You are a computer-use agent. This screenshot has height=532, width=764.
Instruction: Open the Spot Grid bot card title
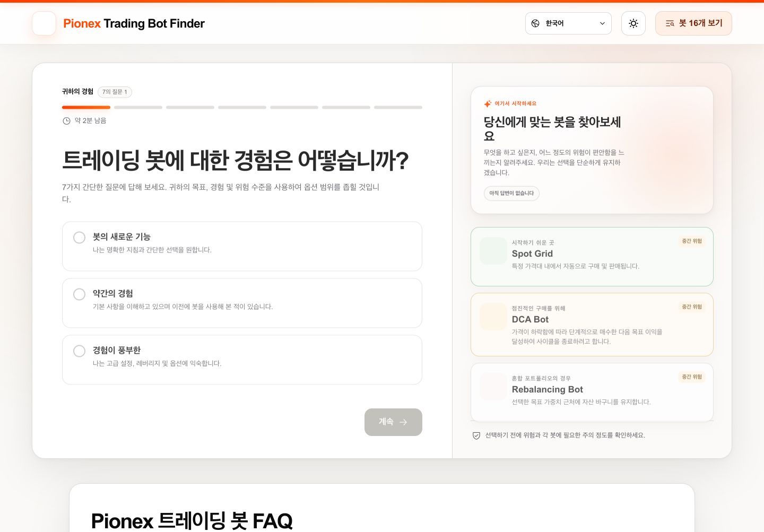click(532, 254)
